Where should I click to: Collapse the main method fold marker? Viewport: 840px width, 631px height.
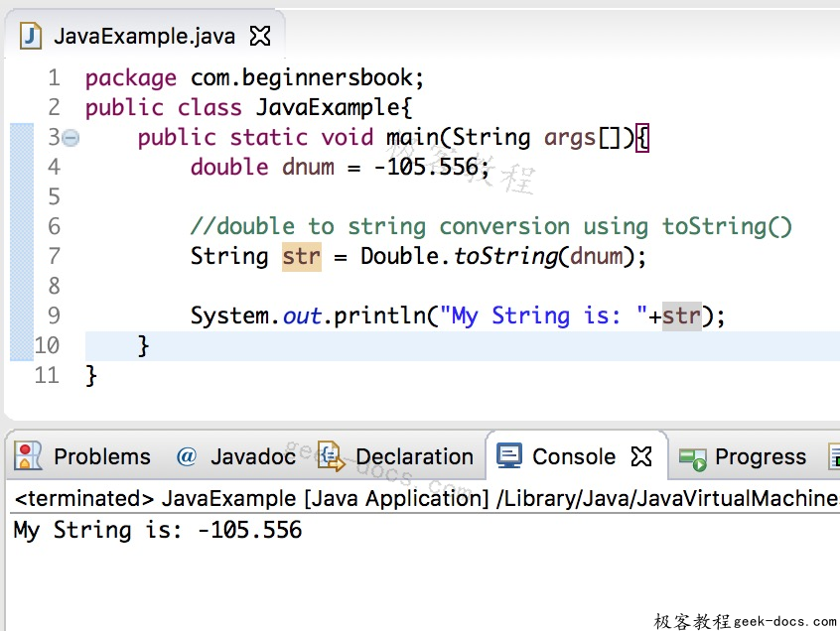point(70,138)
